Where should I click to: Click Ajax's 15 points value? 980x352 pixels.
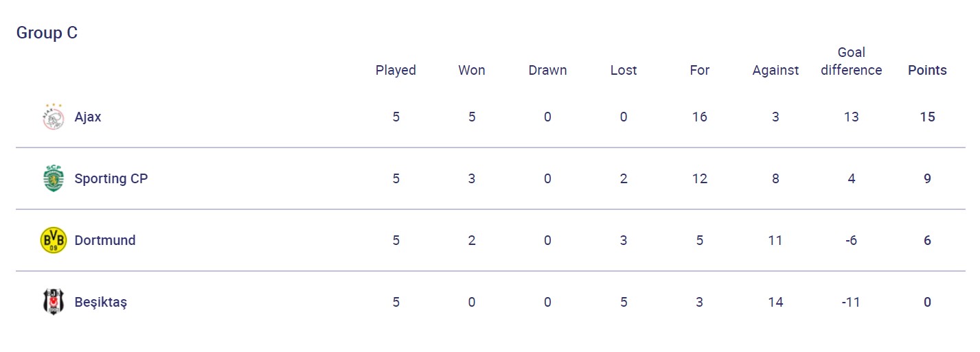click(x=927, y=117)
